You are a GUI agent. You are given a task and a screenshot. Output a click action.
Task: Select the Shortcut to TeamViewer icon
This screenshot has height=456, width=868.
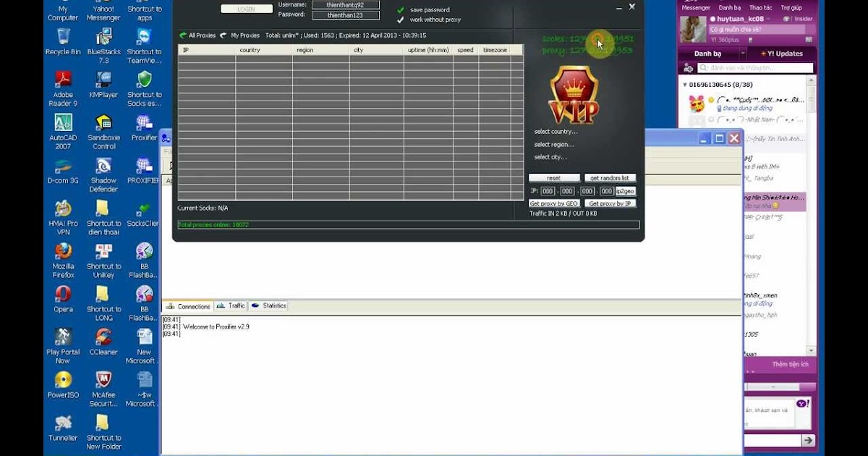(x=144, y=46)
